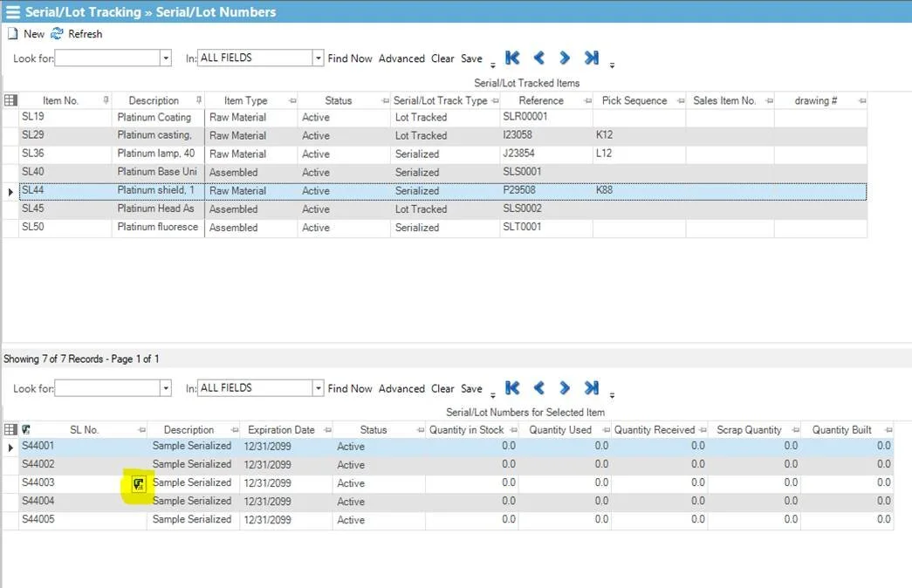Go to previous page in upper grid
The height and width of the screenshot is (588, 912).
(x=539, y=58)
